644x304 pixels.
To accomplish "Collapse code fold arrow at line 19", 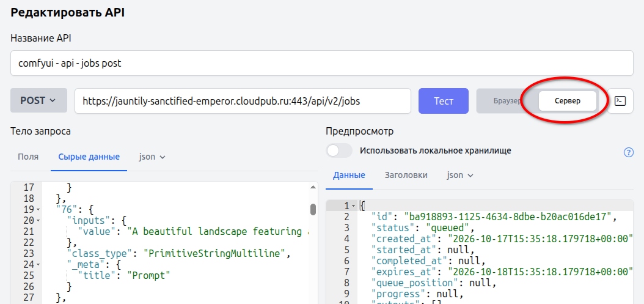I will (x=38, y=210).
